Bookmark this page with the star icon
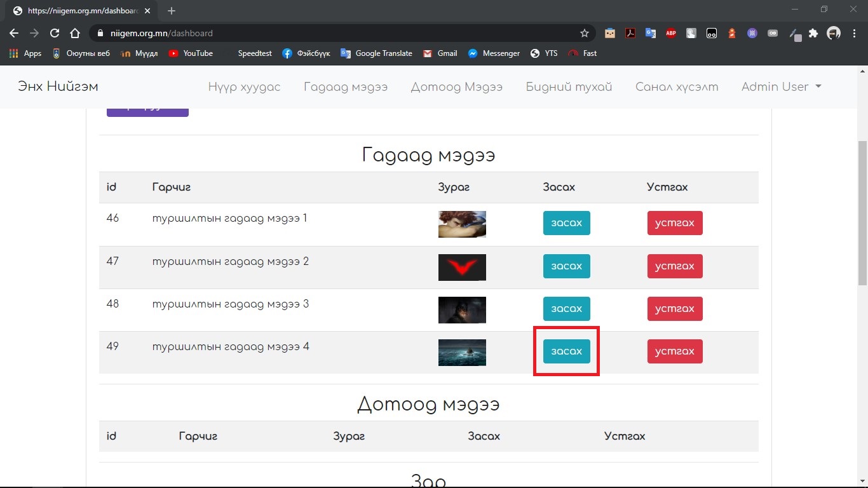This screenshot has height=488, width=868. click(584, 33)
